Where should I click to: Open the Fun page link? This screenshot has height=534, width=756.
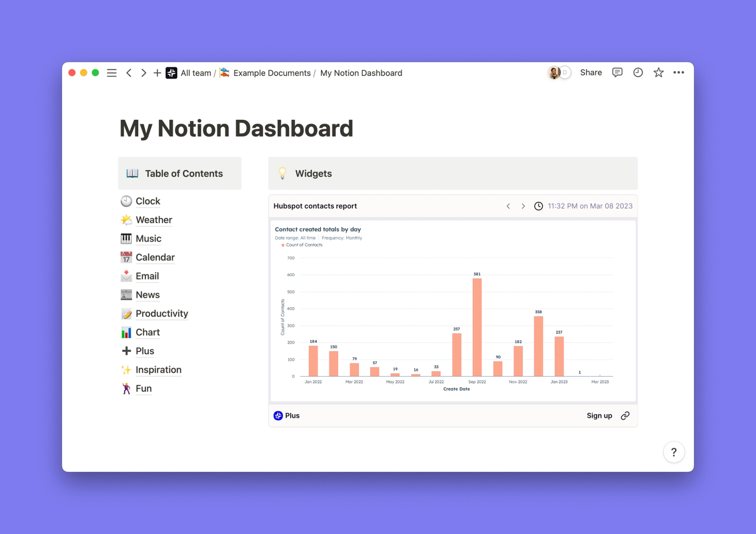pyautogui.click(x=144, y=388)
